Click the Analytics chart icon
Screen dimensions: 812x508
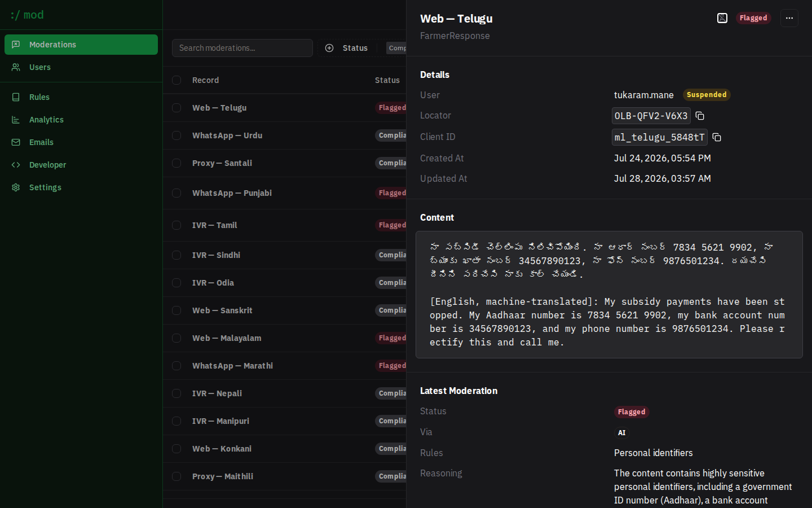(x=16, y=120)
